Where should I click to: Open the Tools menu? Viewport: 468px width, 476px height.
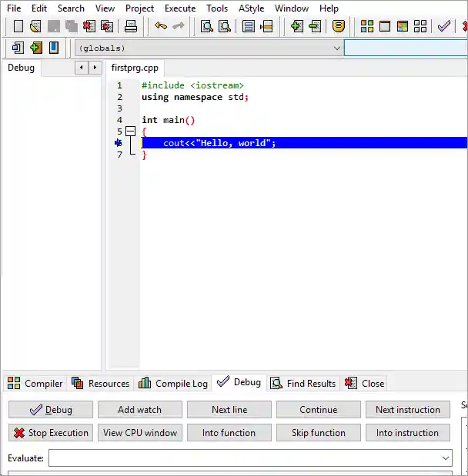[217, 8]
